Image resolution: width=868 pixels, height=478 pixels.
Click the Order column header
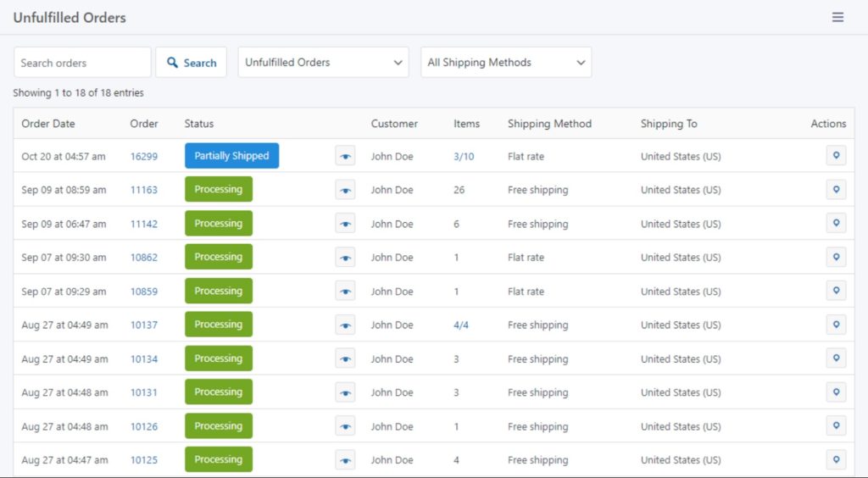[x=144, y=124]
